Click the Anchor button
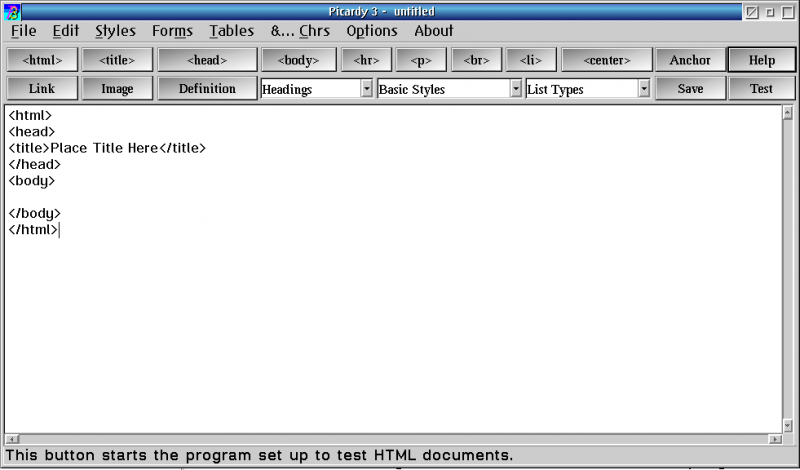 (690, 60)
